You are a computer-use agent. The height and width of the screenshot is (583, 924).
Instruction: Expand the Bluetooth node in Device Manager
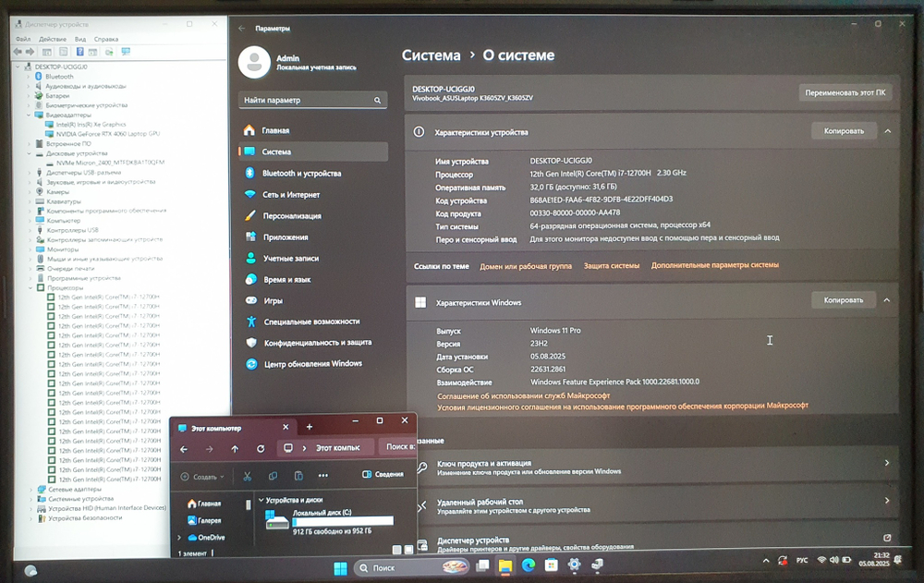coord(29,76)
